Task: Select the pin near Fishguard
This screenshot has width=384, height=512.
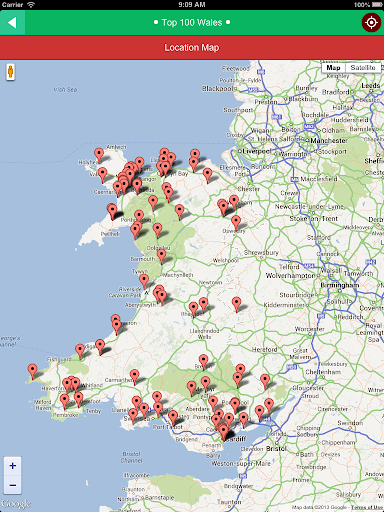Action: coord(80,351)
